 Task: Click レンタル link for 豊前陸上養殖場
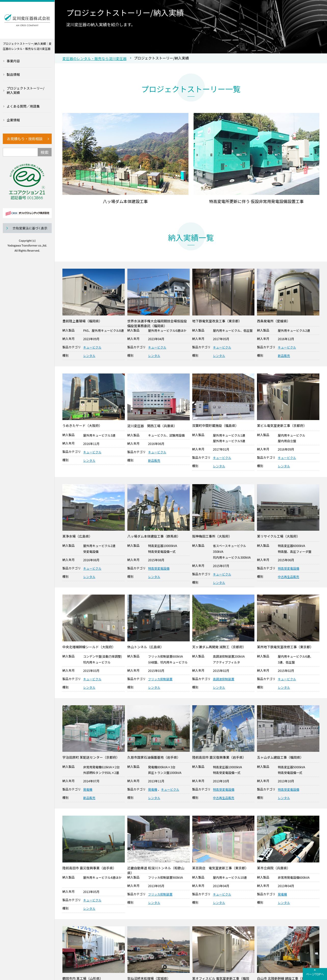89,356
